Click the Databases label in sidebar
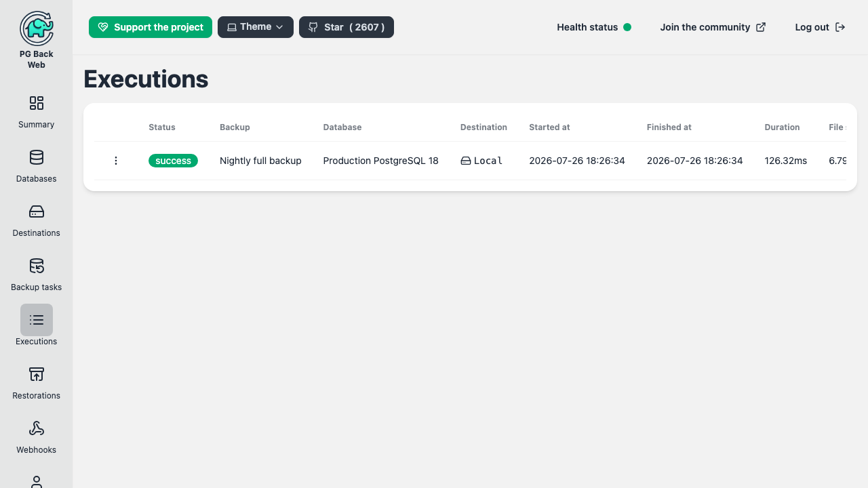 [37, 179]
